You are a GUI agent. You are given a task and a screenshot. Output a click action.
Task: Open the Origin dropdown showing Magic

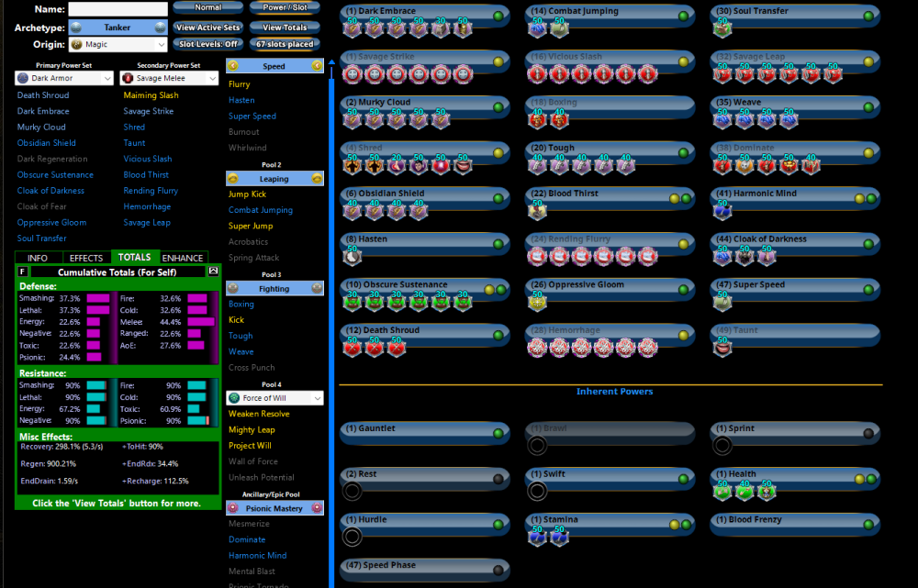coord(118,44)
